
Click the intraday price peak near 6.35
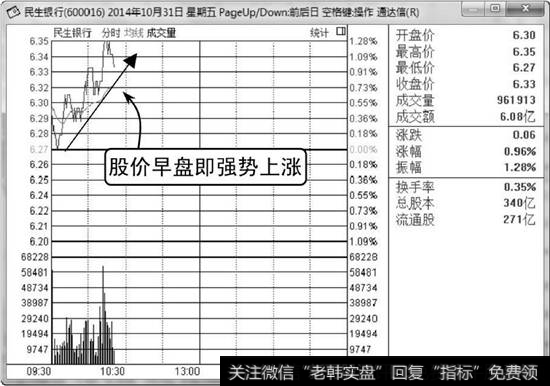(x=107, y=43)
